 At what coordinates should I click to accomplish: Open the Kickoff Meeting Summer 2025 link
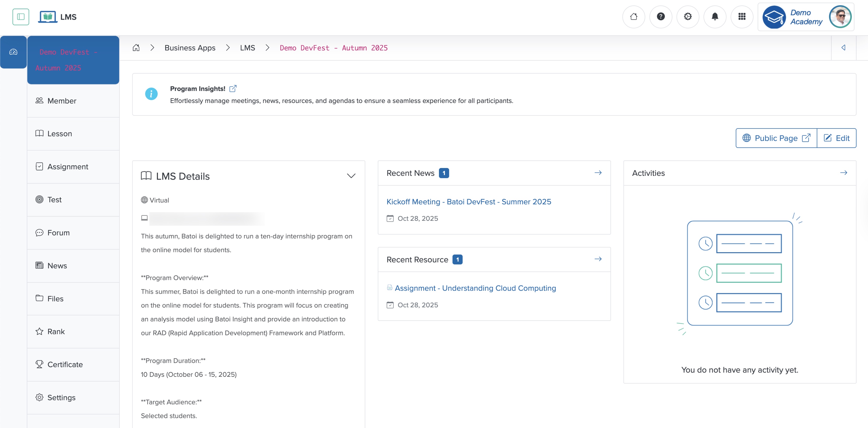point(469,201)
